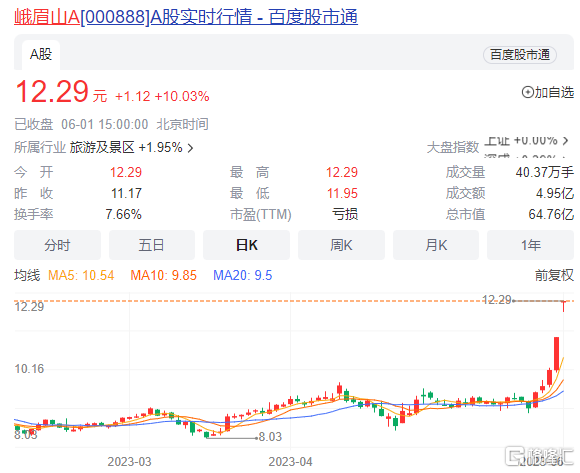
Task: Toggle the MA10 moving average label
Action: click(x=163, y=276)
